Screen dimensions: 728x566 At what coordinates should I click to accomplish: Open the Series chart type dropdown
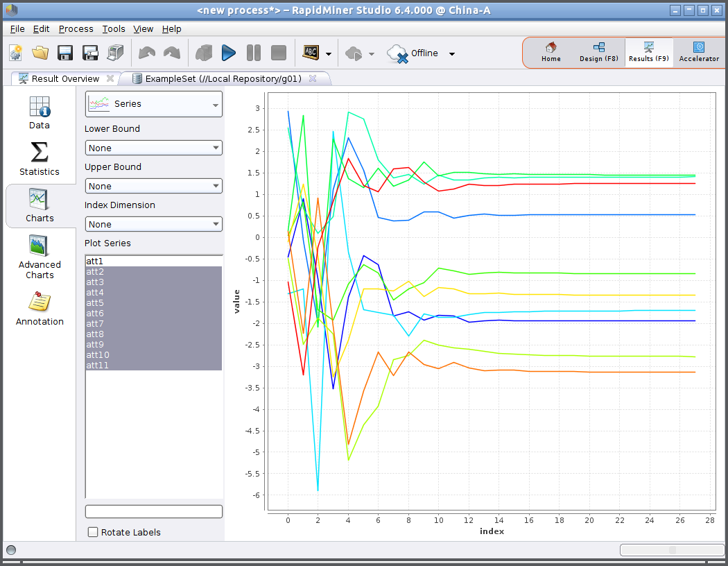pos(154,104)
